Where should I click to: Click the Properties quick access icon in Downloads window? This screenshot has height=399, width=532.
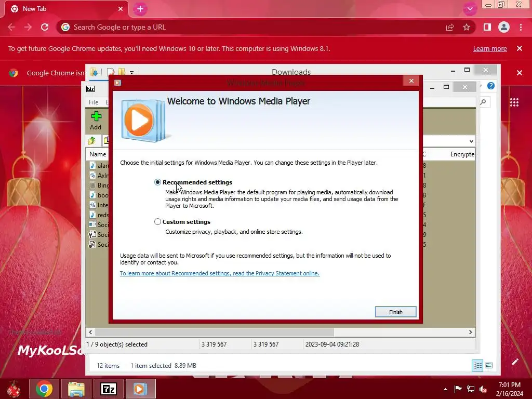click(110, 72)
